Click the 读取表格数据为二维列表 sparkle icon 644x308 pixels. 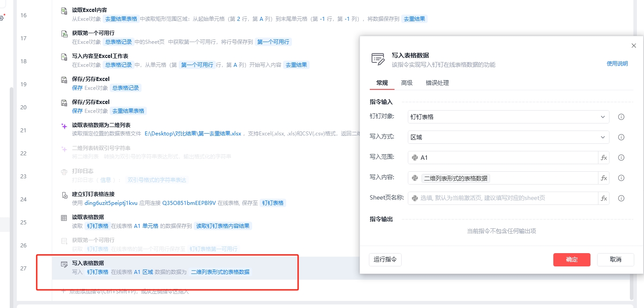tap(64, 126)
